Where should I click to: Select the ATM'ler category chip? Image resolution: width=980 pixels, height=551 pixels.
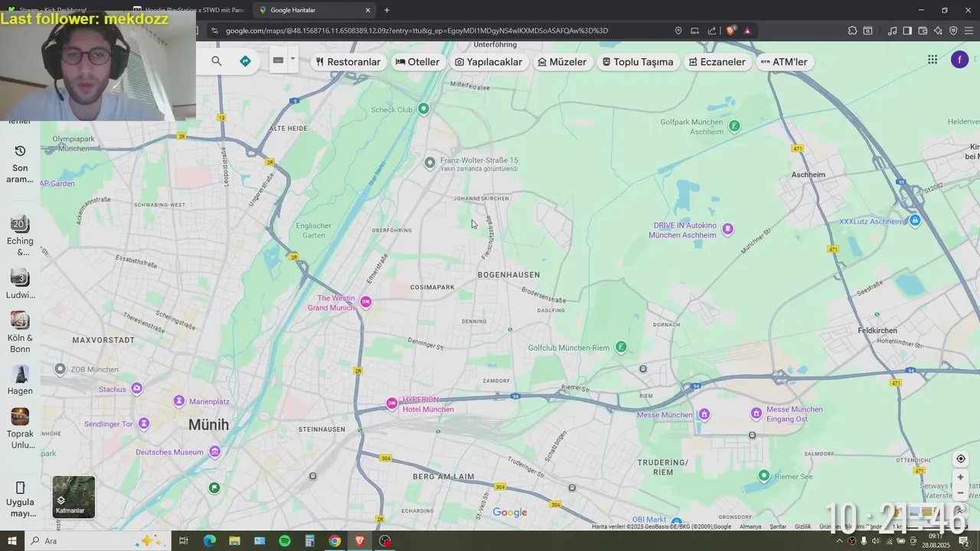point(784,62)
